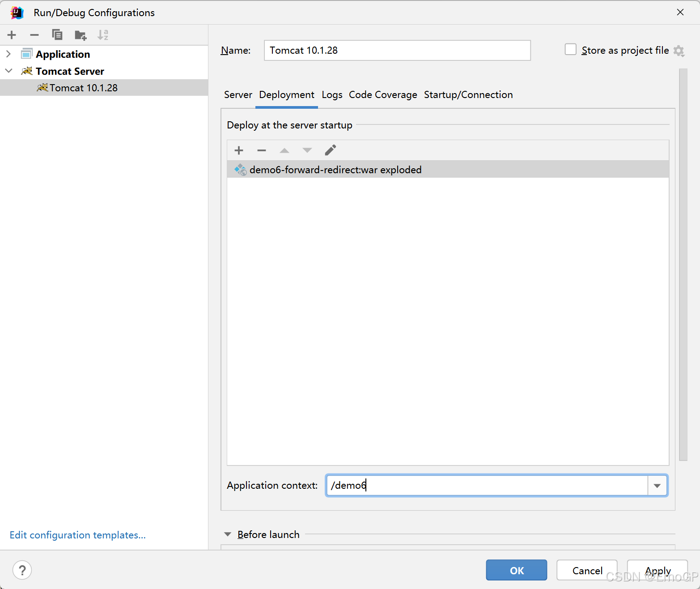
Task: Open the help question mark
Action: pyautogui.click(x=22, y=570)
